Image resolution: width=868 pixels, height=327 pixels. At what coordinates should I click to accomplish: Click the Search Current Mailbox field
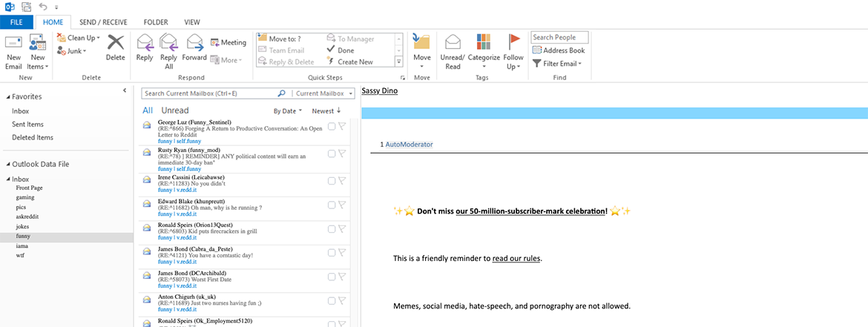[209, 93]
